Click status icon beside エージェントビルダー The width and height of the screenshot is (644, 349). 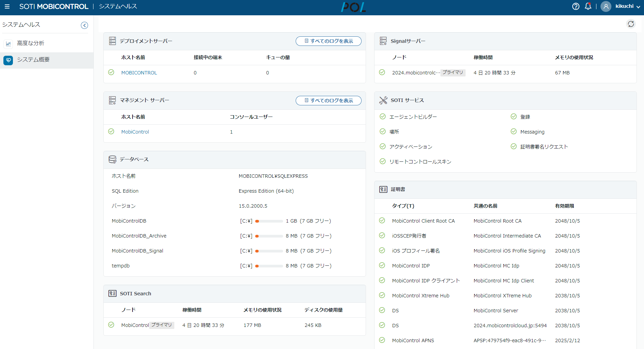(383, 117)
